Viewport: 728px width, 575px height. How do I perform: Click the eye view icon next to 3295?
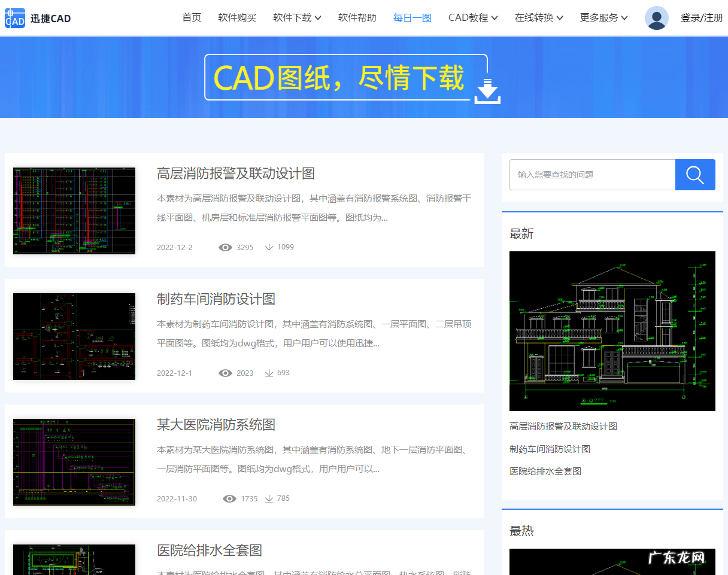click(x=225, y=247)
